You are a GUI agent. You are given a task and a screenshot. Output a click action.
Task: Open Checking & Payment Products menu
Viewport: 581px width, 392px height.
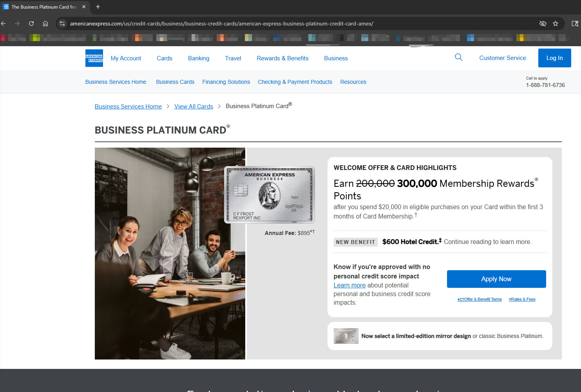pyautogui.click(x=295, y=82)
